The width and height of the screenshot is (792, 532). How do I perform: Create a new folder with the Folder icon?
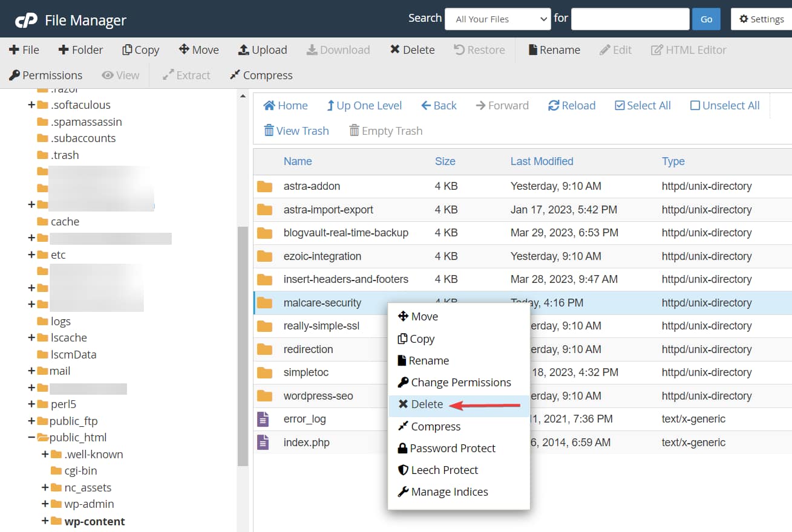[80, 50]
